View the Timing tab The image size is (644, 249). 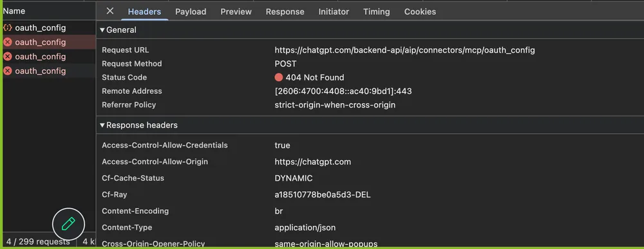(377, 12)
